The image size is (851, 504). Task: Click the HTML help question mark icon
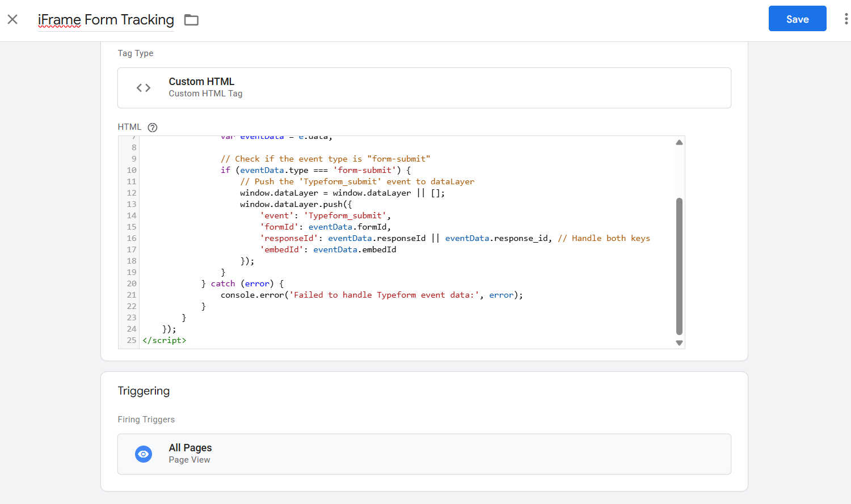click(153, 128)
